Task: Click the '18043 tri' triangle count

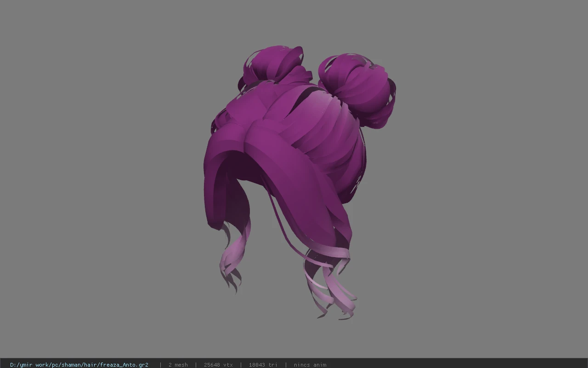Action: (263, 365)
